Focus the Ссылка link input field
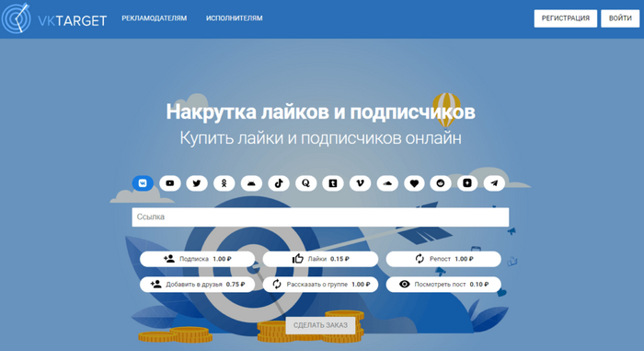Viewport: 644px width, 351px height. point(320,216)
